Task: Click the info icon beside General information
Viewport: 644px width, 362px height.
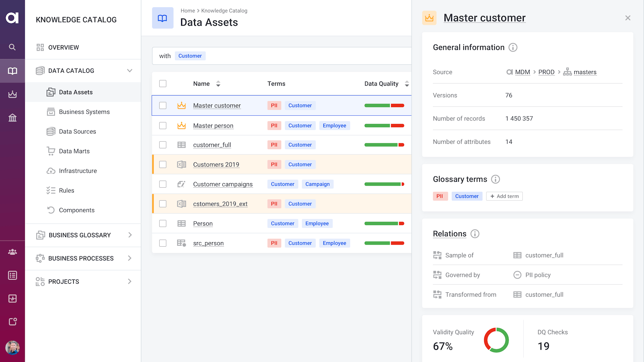Action: [513, 47]
